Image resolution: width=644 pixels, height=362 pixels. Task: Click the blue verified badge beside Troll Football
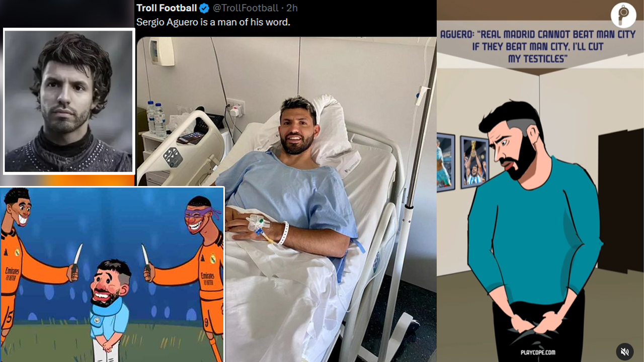click(204, 8)
